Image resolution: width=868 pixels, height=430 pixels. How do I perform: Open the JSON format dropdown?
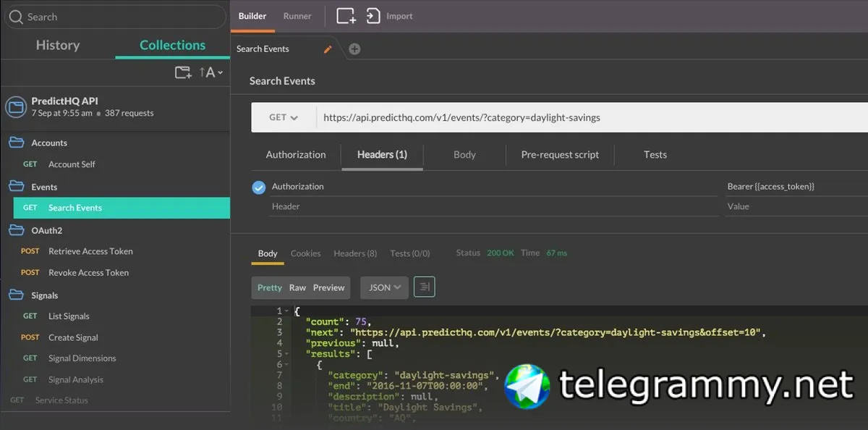[385, 287]
